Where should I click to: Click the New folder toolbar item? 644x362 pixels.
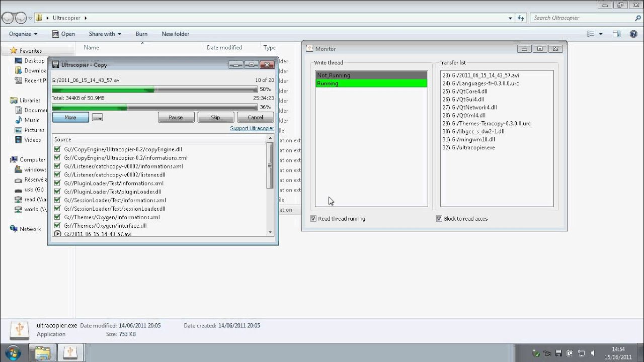[175, 34]
